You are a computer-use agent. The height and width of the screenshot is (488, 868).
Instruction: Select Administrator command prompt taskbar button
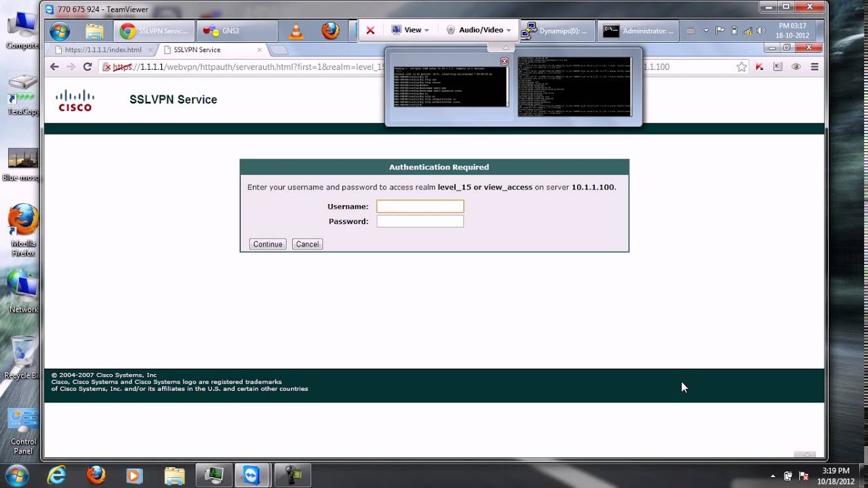(639, 31)
